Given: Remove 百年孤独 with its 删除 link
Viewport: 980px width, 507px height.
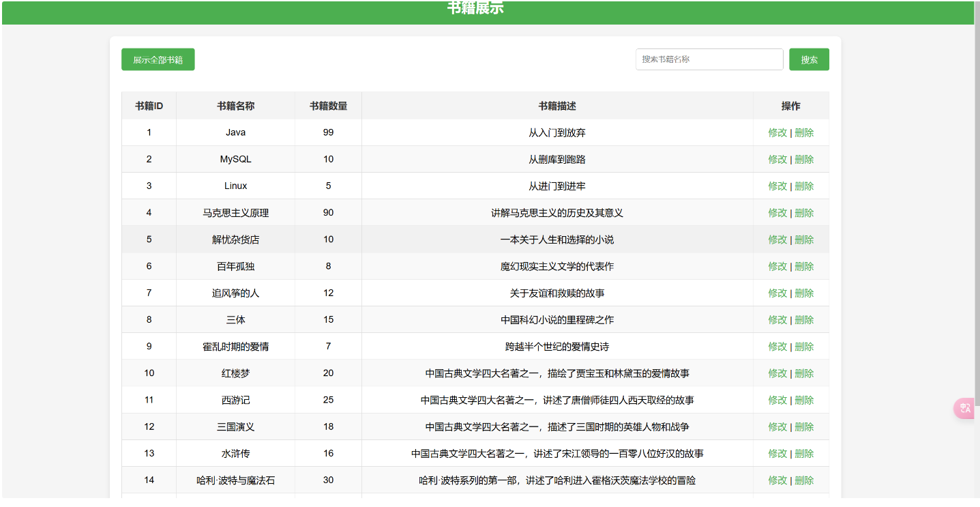Looking at the screenshot, I should (x=804, y=266).
